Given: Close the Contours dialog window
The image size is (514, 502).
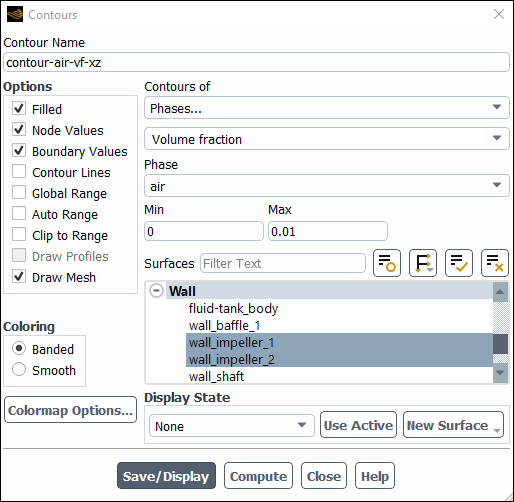Looking at the screenshot, I should click(499, 14).
